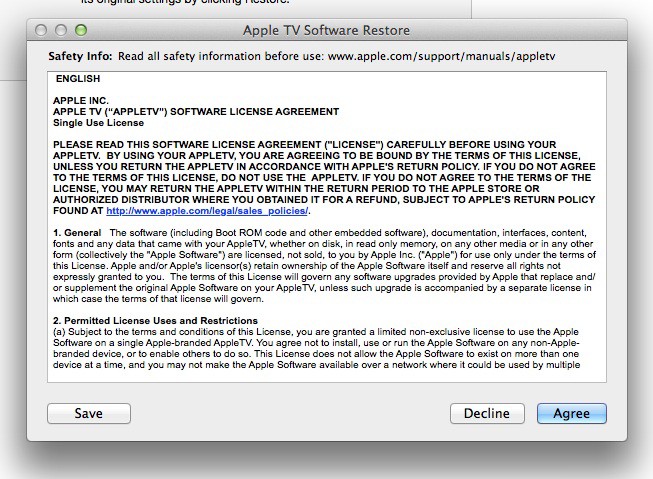Click '2. Permitted License Uses and Restrictions' heading

(155, 321)
